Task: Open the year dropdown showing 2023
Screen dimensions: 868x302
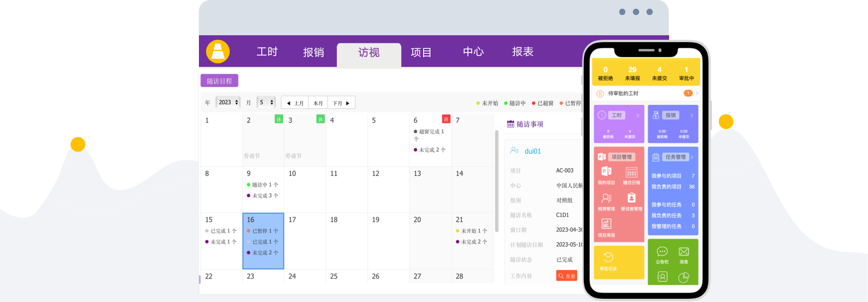Action: [x=227, y=103]
